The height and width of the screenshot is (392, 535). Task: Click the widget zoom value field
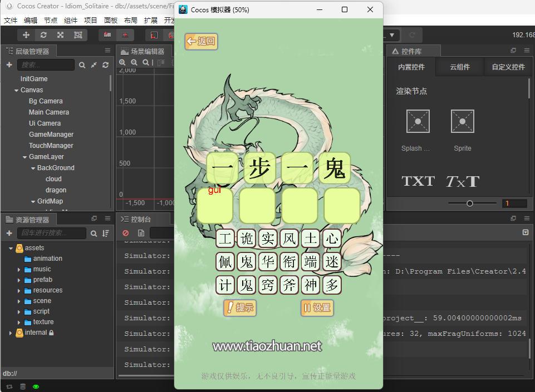click(514, 204)
